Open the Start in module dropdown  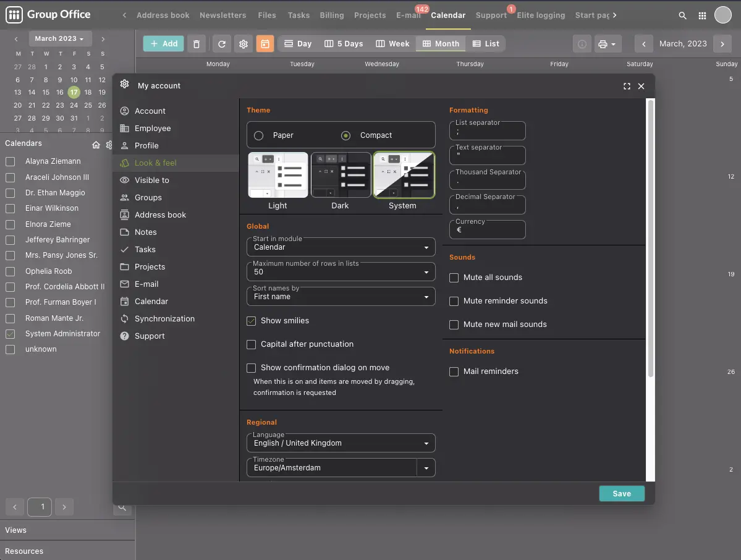pyautogui.click(x=341, y=247)
